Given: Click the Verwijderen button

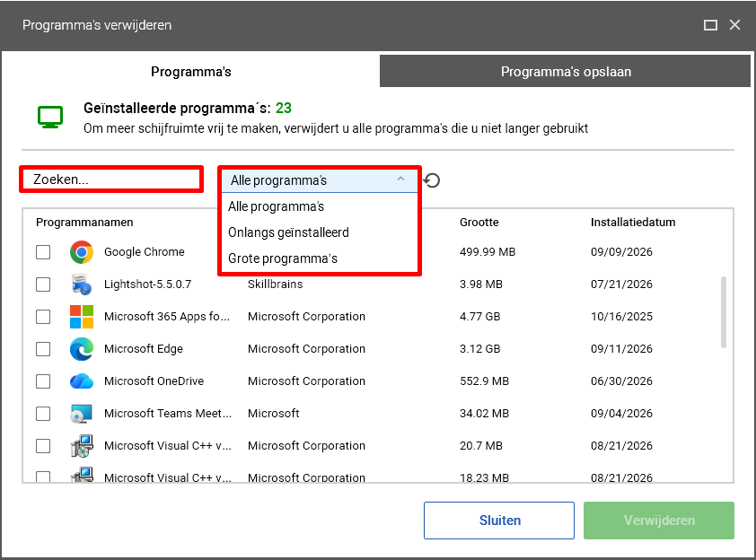Looking at the screenshot, I should 659,521.
